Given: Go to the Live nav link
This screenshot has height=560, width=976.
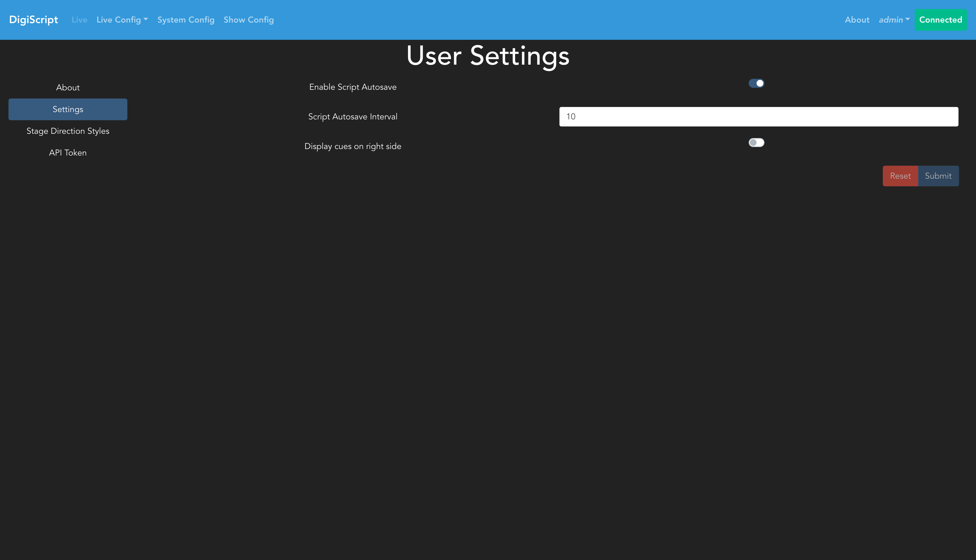Looking at the screenshot, I should 79,19.
